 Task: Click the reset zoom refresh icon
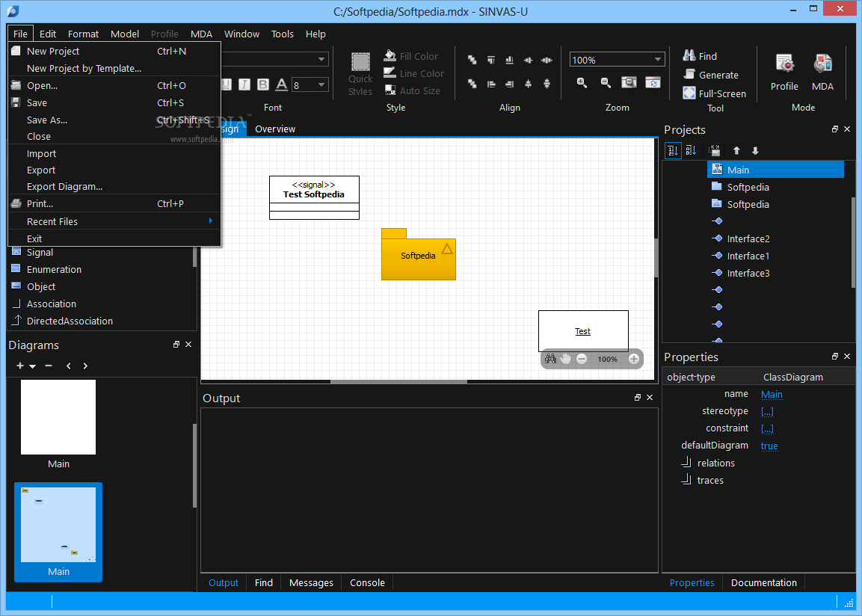[653, 82]
